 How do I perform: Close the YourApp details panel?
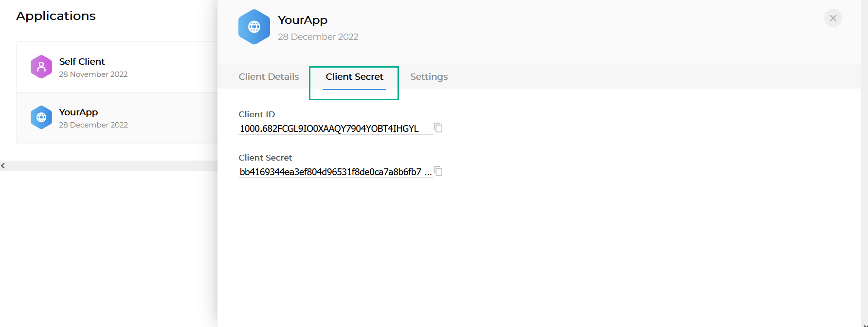(833, 18)
